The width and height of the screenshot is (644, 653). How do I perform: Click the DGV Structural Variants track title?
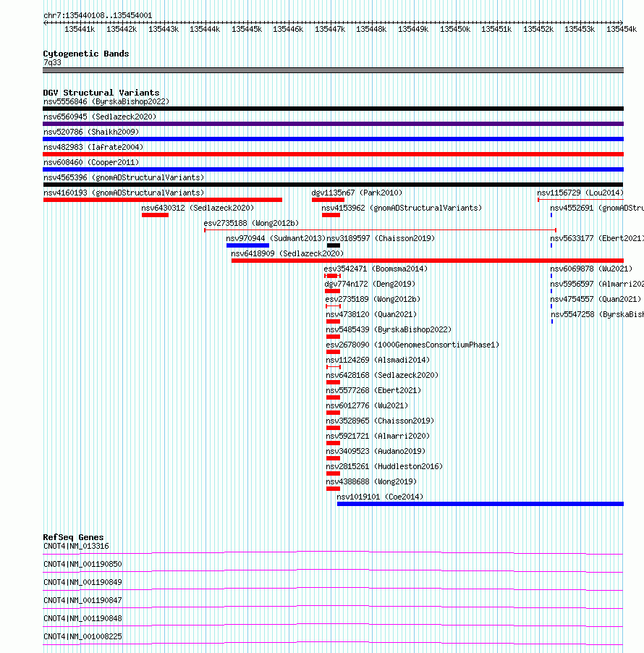click(101, 93)
